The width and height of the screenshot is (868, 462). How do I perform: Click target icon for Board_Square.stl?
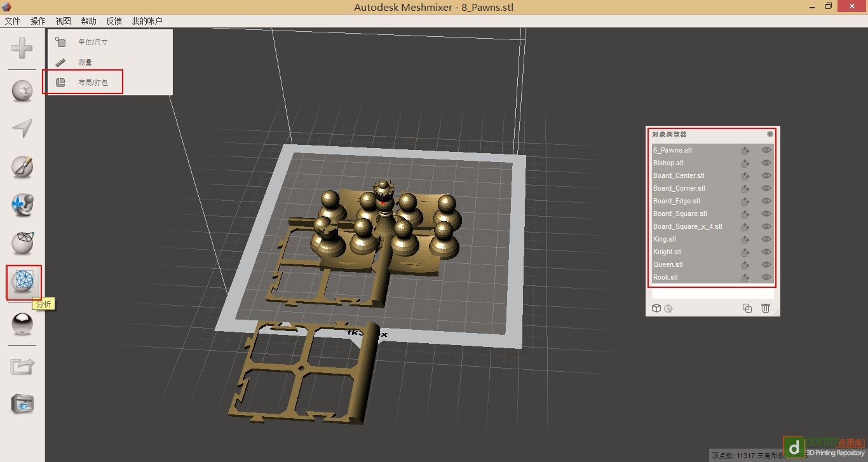pyautogui.click(x=745, y=214)
